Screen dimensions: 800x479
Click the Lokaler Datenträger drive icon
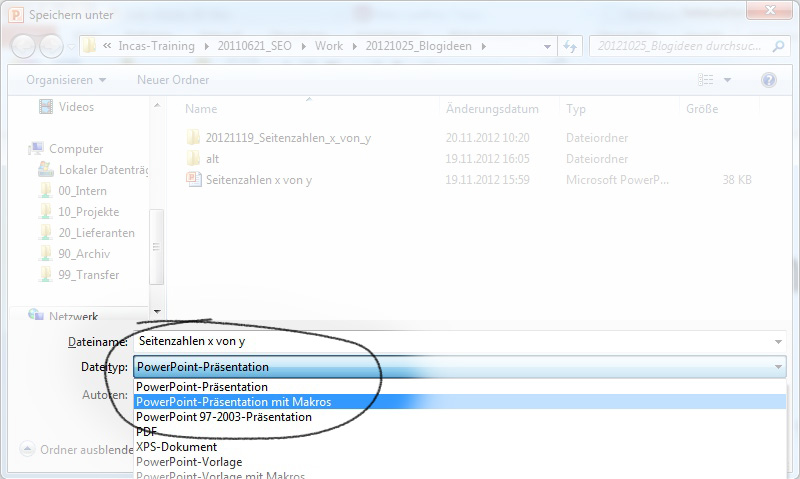click(46, 169)
